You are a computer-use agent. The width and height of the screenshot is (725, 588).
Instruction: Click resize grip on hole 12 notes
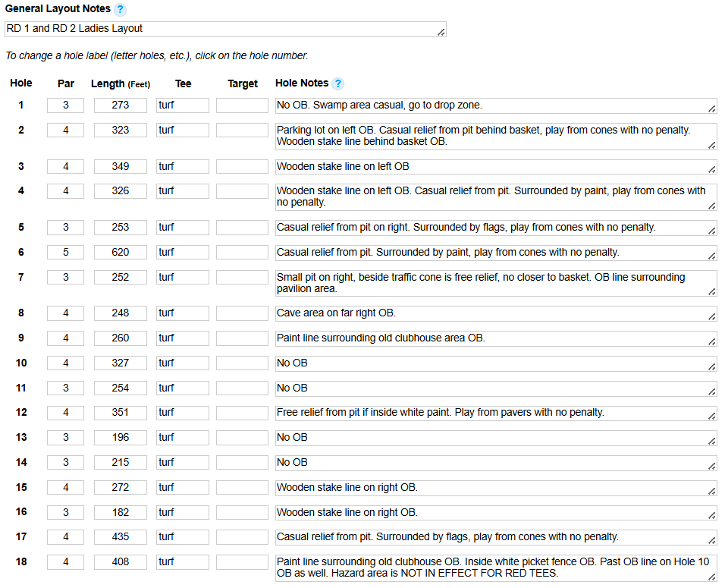(711, 416)
